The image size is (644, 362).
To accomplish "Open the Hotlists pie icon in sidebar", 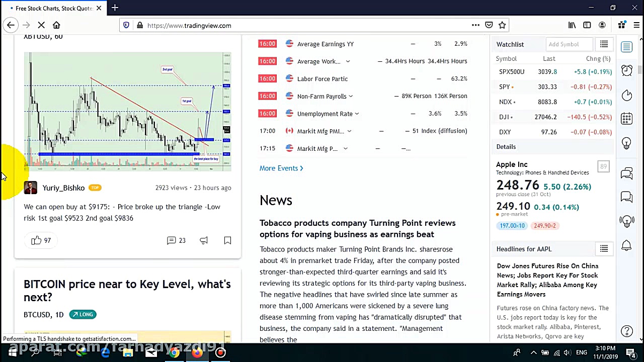I will click(x=626, y=95).
